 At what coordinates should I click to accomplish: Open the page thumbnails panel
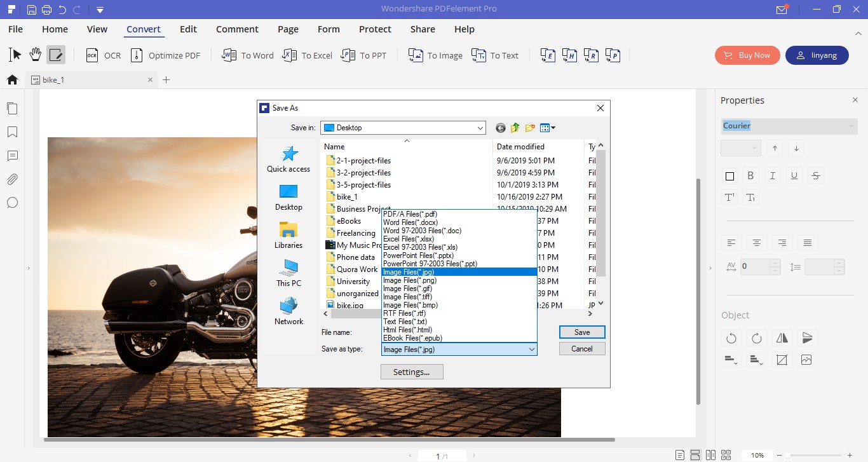pos(12,108)
